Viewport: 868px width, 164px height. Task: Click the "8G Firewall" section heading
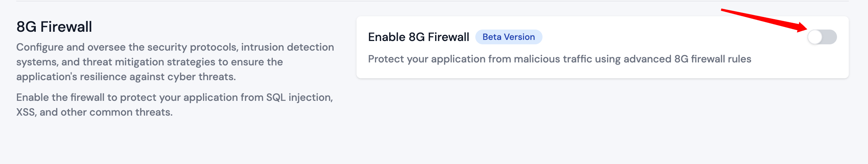tap(54, 27)
